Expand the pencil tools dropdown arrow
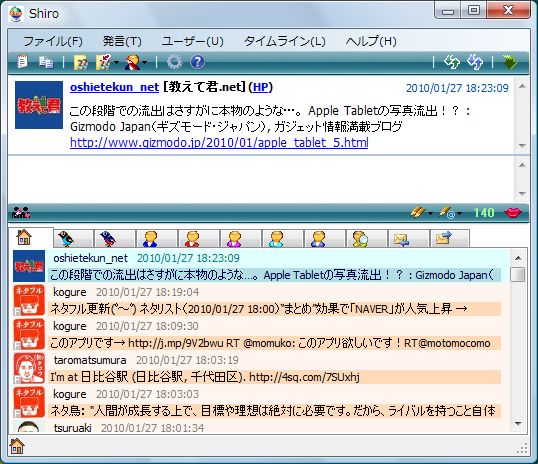Screen dimensions: 538x464 pos(431,213)
